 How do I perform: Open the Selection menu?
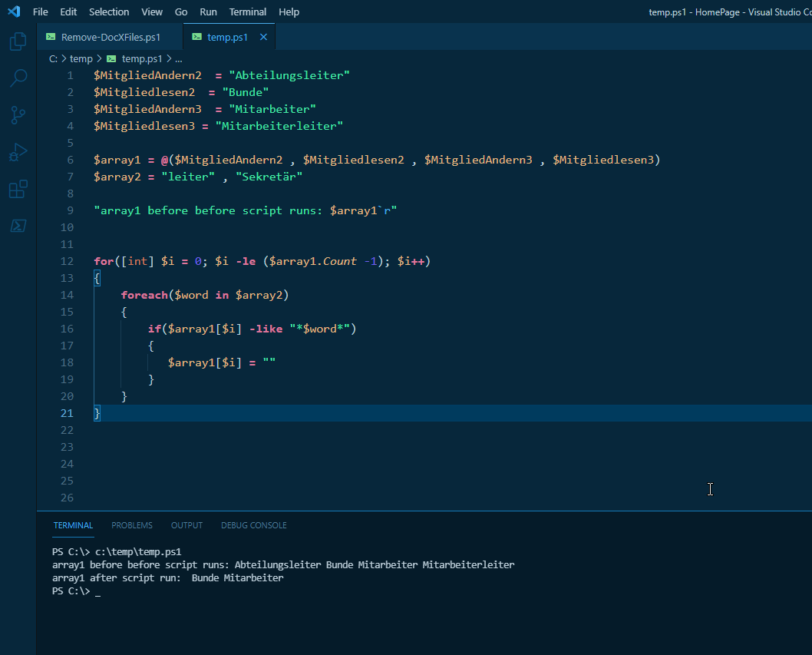coord(109,12)
